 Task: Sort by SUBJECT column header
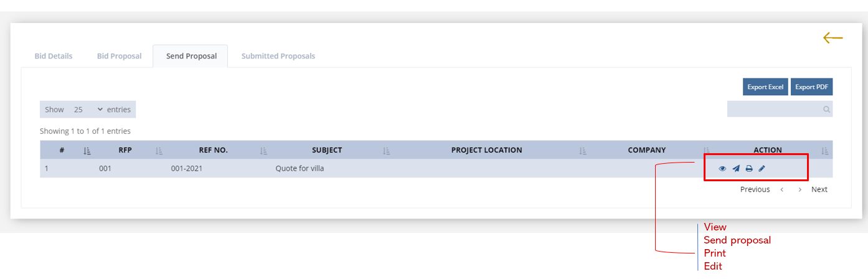(327, 150)
